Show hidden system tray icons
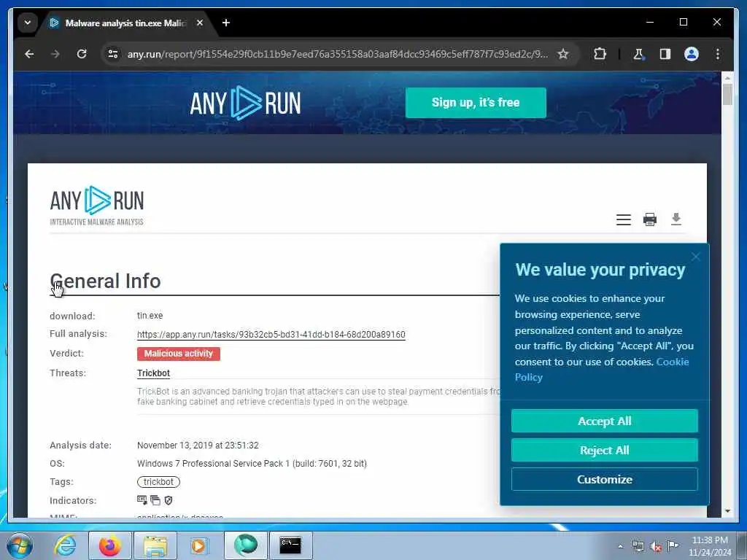Image resolution: width=747 pixels, height=560 pixels. (620, 546)
